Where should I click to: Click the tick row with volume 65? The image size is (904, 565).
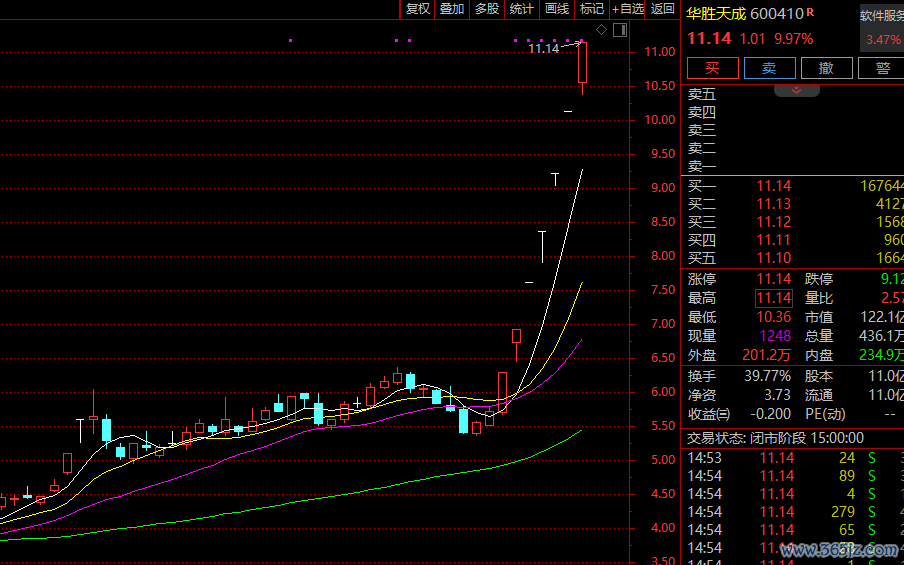click(x=795, y=530)
